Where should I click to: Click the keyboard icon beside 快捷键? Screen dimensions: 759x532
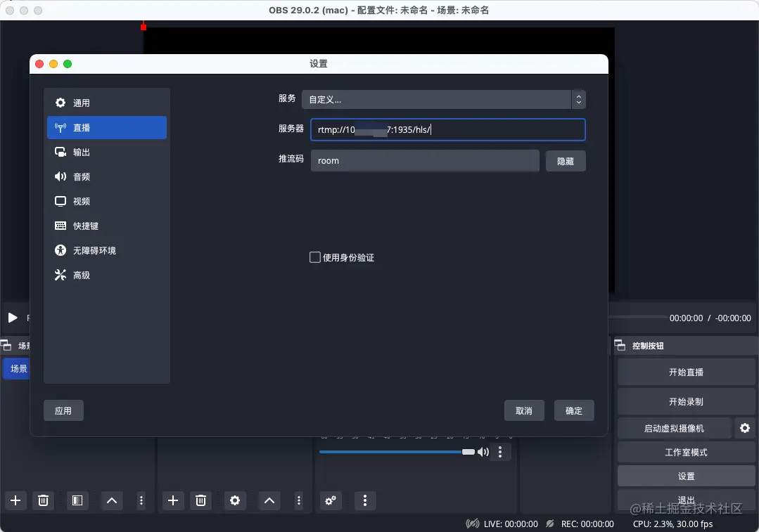tap(60, 226)
